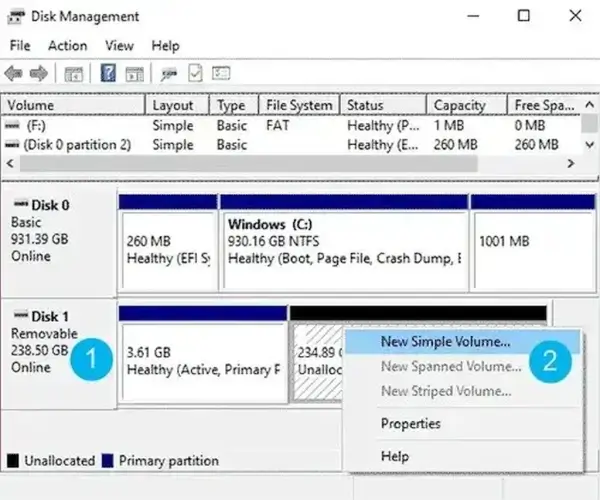600x500 pixels.
Task: Click the Connect/Rescan disks toolbar icon
Action: pyautogui.click(x=169, y=74)
